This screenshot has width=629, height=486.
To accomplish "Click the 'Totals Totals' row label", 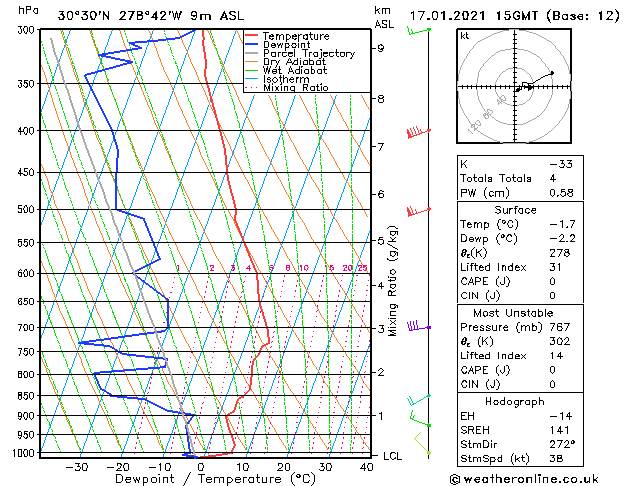I will point(495,178).
